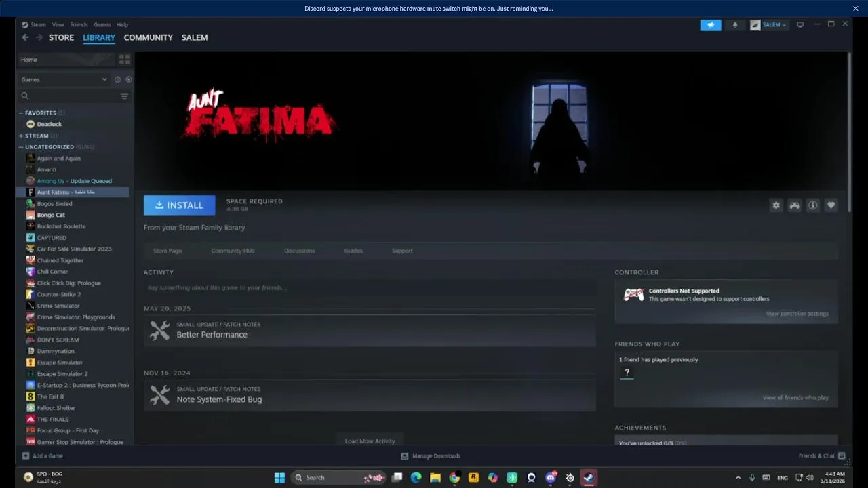Click Load More Activity
The image size is (868, 488).
click(x=370, y=441)
